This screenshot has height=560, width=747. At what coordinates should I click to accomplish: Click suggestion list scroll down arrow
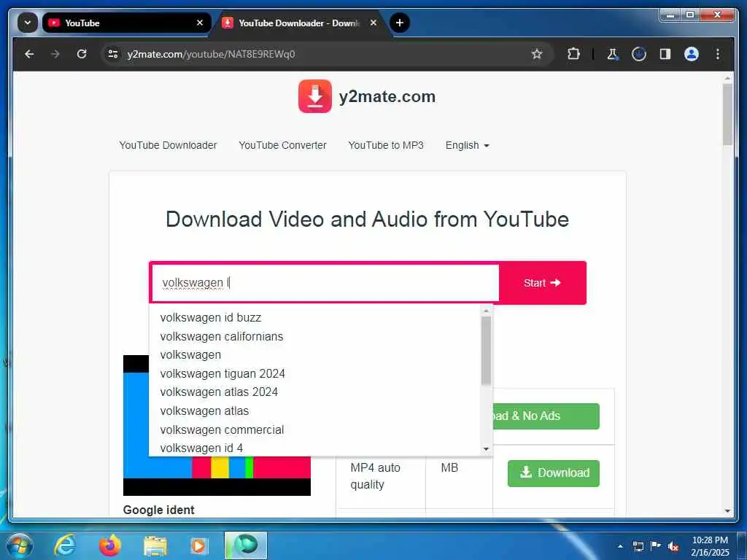[x=486, y=449]
